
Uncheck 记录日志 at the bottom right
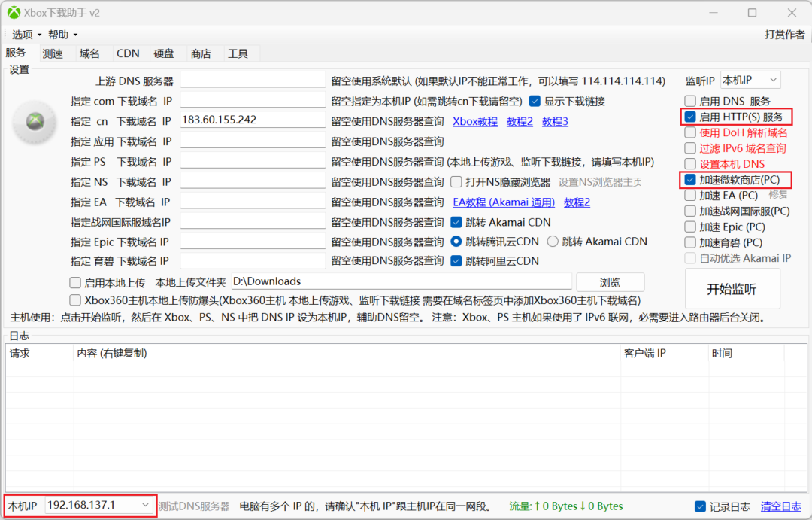pyautogui.click(x=701, y=506)
